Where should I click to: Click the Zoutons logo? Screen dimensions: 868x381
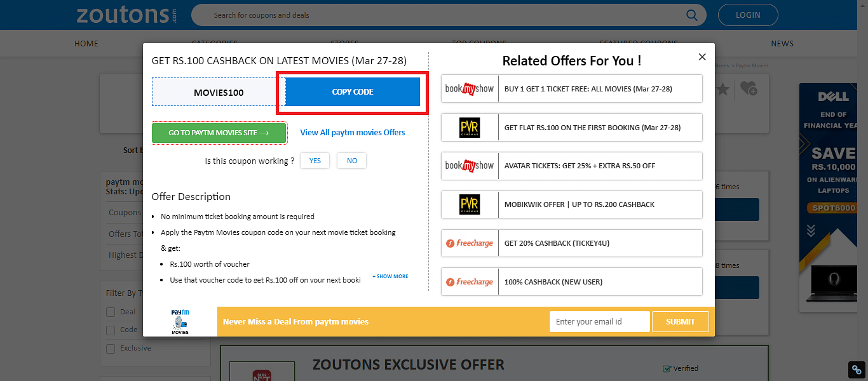(126, 15)
